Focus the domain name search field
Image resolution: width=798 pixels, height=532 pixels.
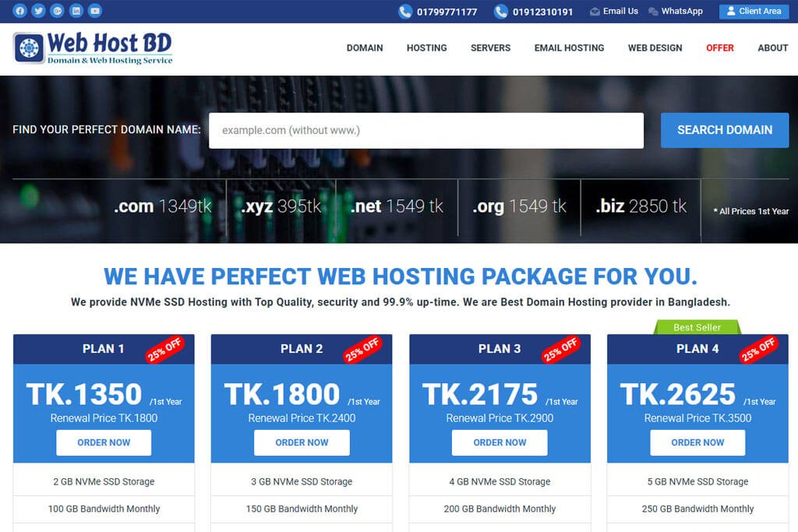coord(425,130)
